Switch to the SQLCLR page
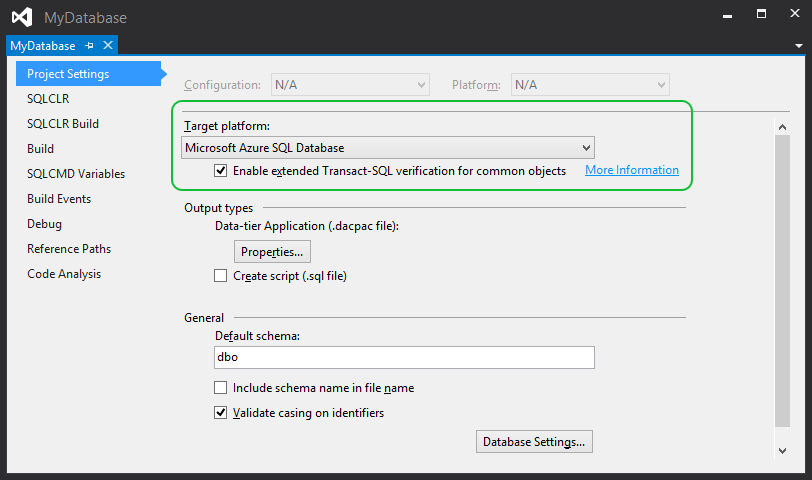This screenshot has height=480, width=812. (48, 98)
